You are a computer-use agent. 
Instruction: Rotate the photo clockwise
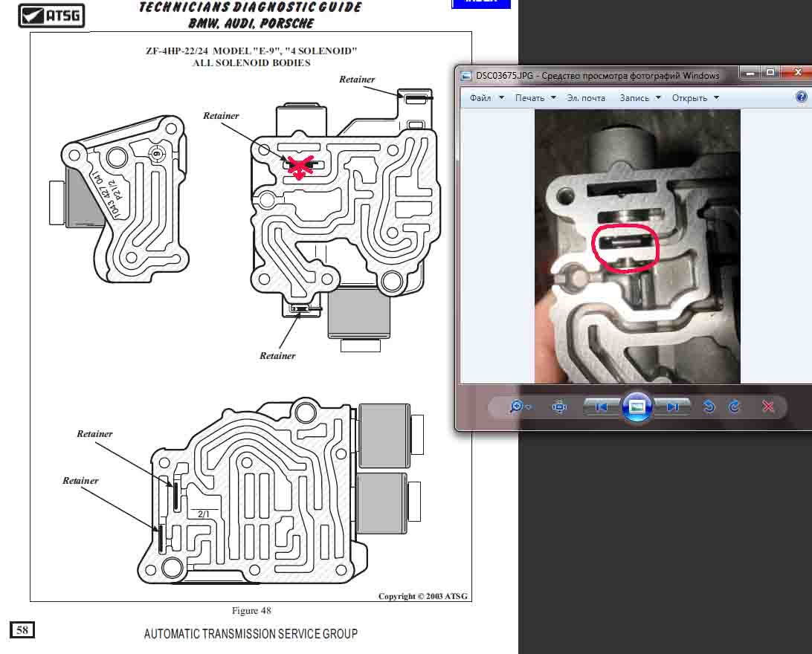pyautogui.click(x=735, y=407)
